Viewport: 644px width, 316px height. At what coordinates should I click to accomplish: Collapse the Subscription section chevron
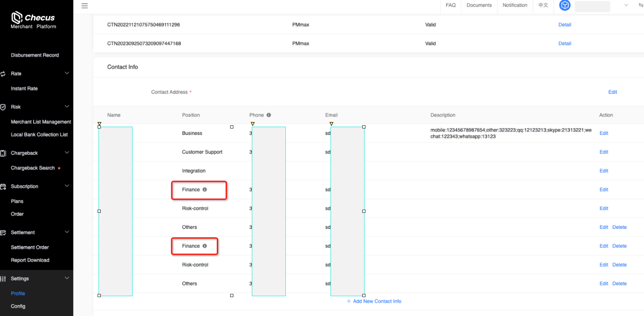pos(67,186)
